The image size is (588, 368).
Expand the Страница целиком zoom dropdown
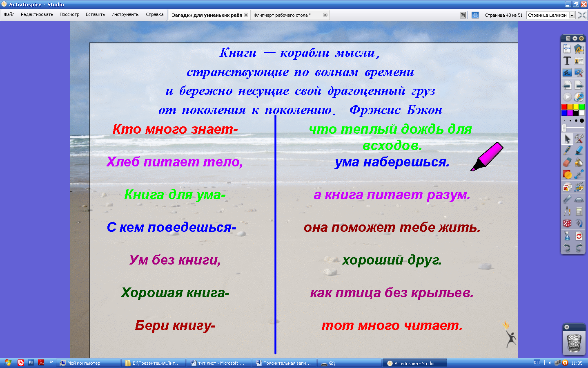click(x=572, y=15)
